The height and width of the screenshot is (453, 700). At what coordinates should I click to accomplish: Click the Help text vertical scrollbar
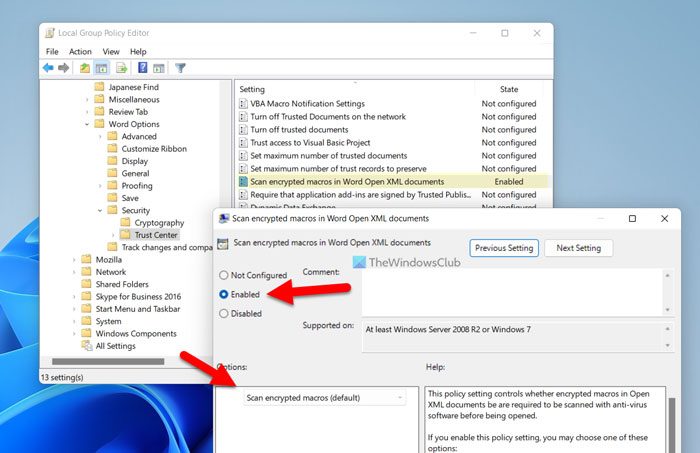(671, 424)
